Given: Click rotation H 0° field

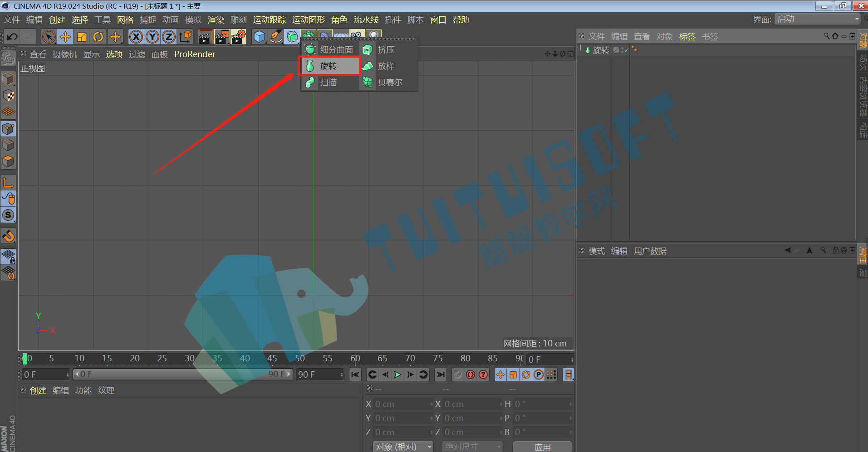Looking at the screenshot, I should coord(543,404).
